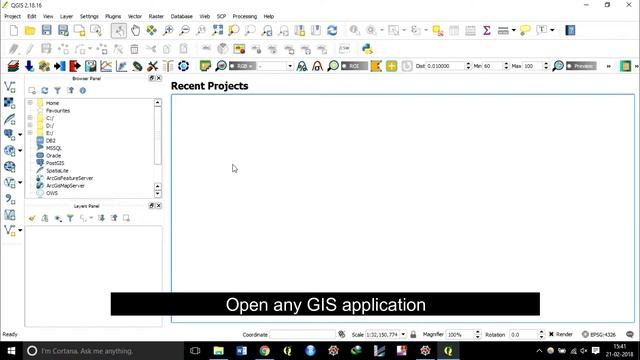Image resolution: width=640 pixels, height=360 pixels.
Task: Expand the D:/ drive tree node
Action: coord(30,125)
